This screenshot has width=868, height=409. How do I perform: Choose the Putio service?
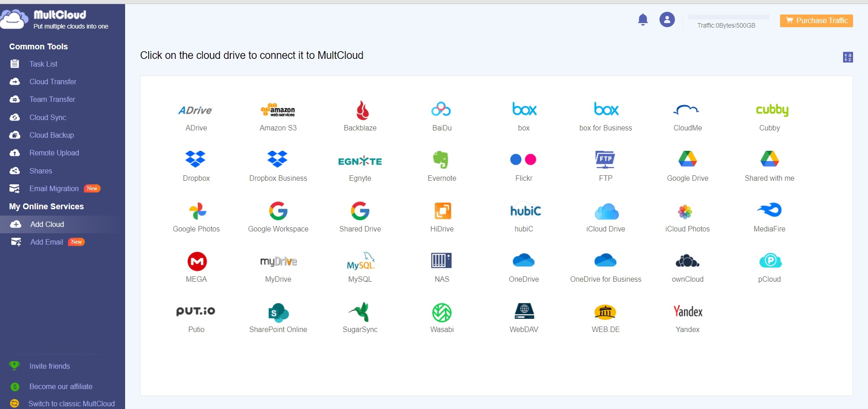196,311
